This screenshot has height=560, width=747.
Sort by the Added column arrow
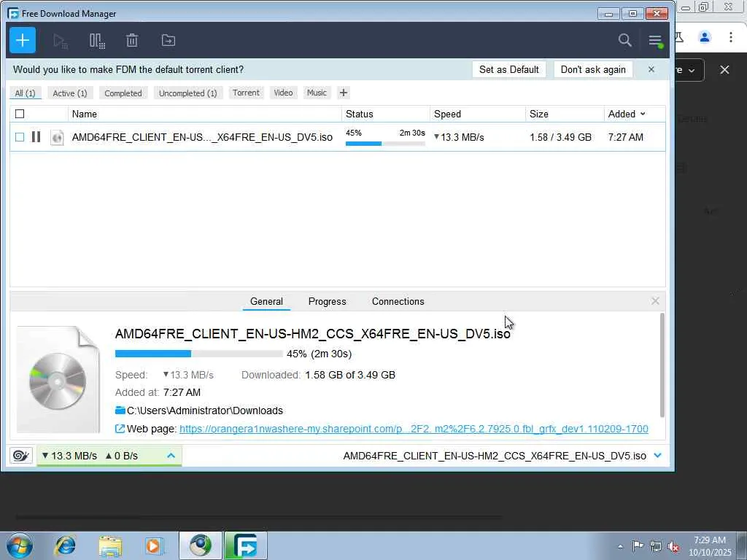point(643,114)
